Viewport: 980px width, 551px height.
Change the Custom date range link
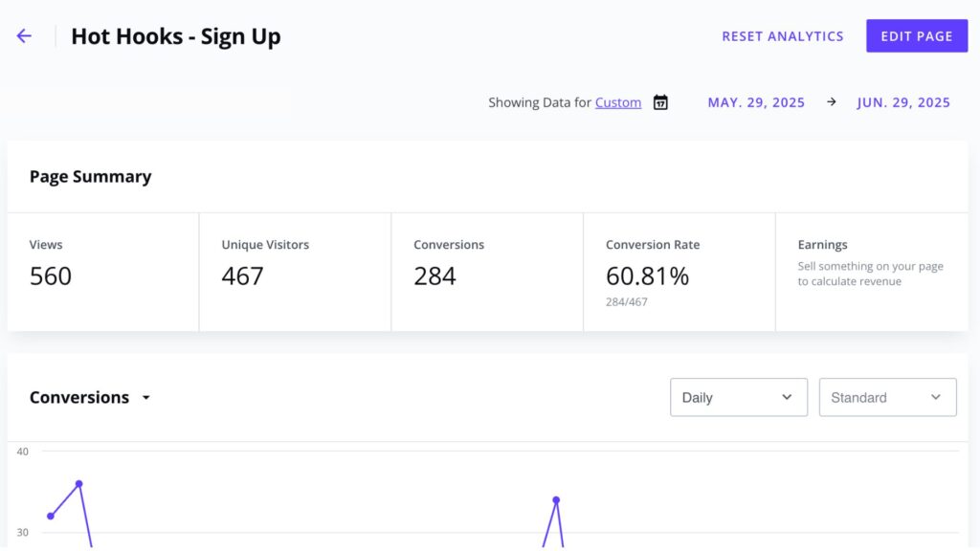(618, 102)
